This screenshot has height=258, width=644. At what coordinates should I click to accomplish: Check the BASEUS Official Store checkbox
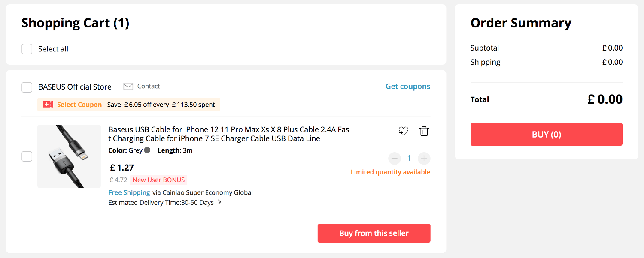pos(27,87)
